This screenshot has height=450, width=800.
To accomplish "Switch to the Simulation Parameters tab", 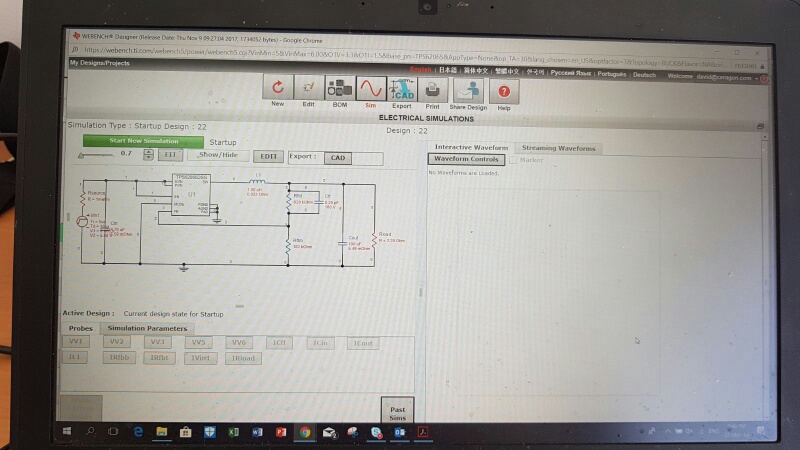I will 147,328.
